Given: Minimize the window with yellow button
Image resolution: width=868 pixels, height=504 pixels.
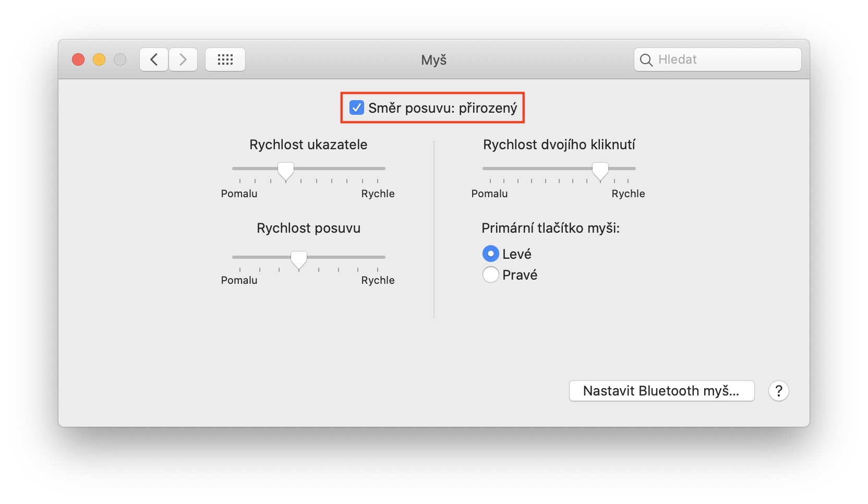Looking at the screenshot, I should 99,59.
